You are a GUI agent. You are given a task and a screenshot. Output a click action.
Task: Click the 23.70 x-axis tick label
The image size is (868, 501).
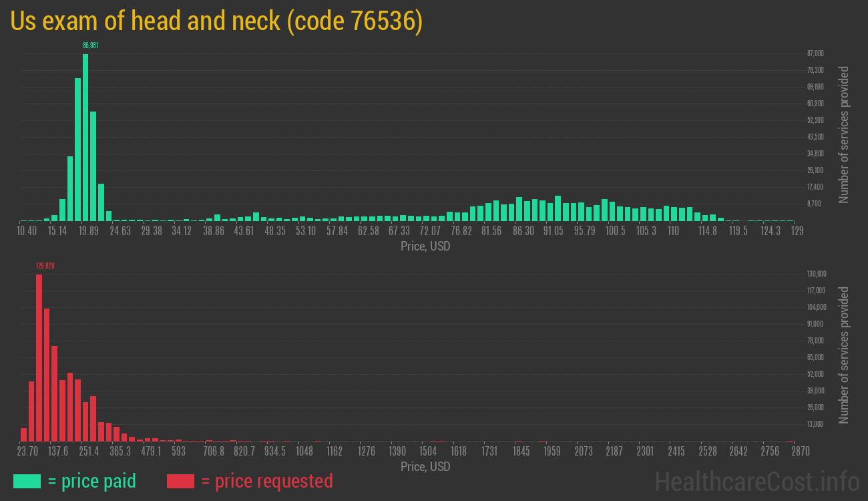27,452
